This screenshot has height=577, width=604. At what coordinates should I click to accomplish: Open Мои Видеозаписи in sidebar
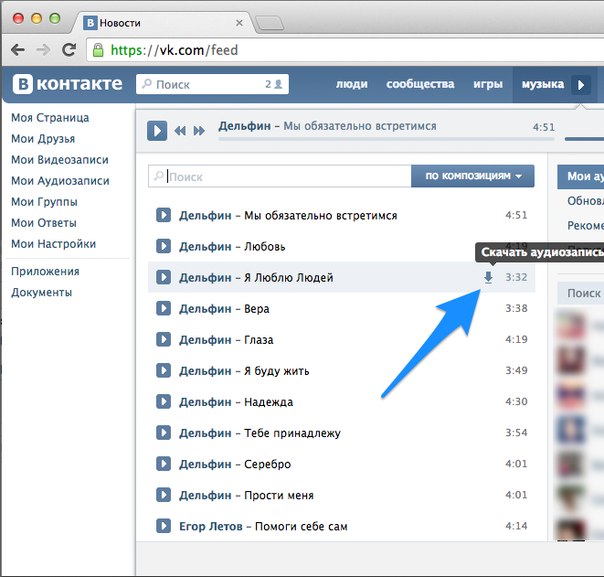tap(60, 160)
